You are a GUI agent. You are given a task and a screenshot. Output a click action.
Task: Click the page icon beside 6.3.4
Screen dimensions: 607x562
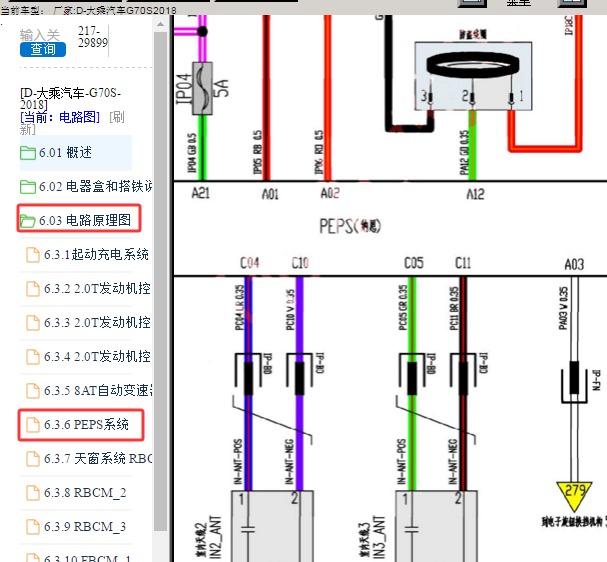tap(33, 356)
